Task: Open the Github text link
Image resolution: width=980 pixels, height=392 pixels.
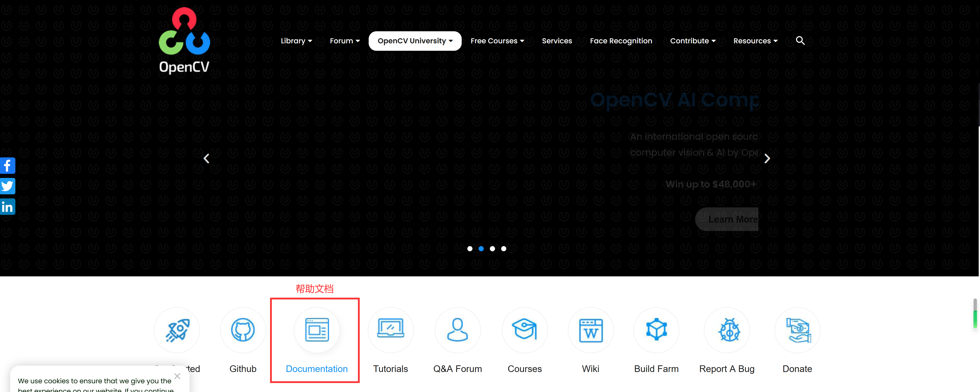Action: 243,368
